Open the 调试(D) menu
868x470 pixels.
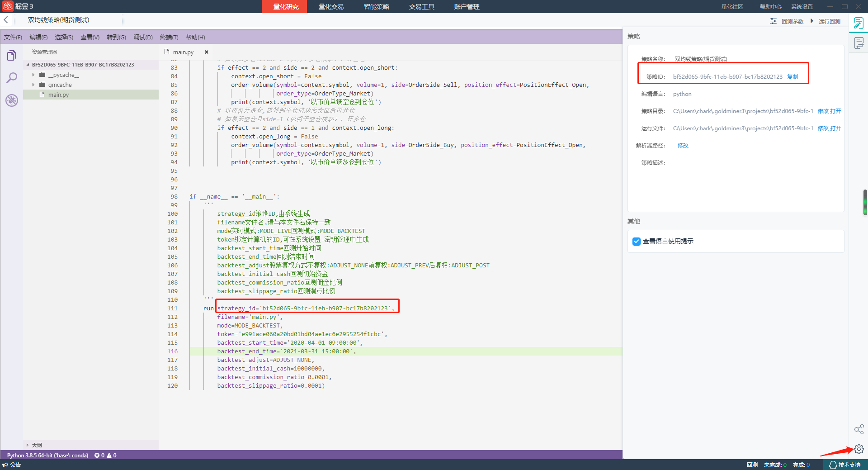click(x=143, y=37)
